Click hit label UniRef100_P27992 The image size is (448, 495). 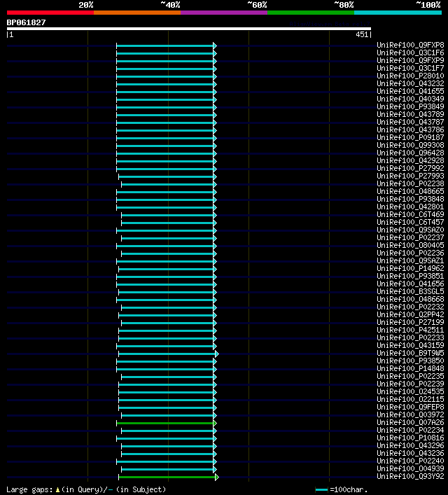tap(410, 168)
